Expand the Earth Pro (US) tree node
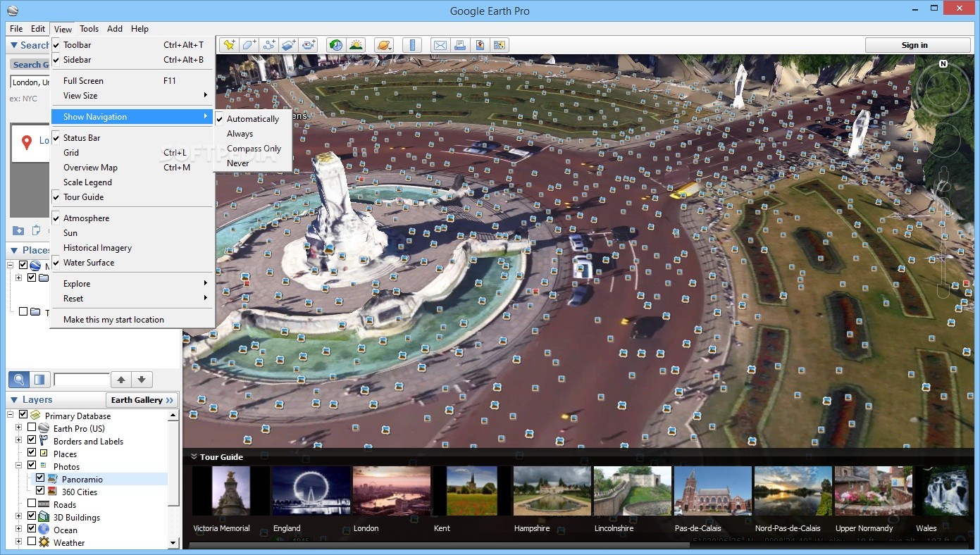 click(x=19, y=428)
